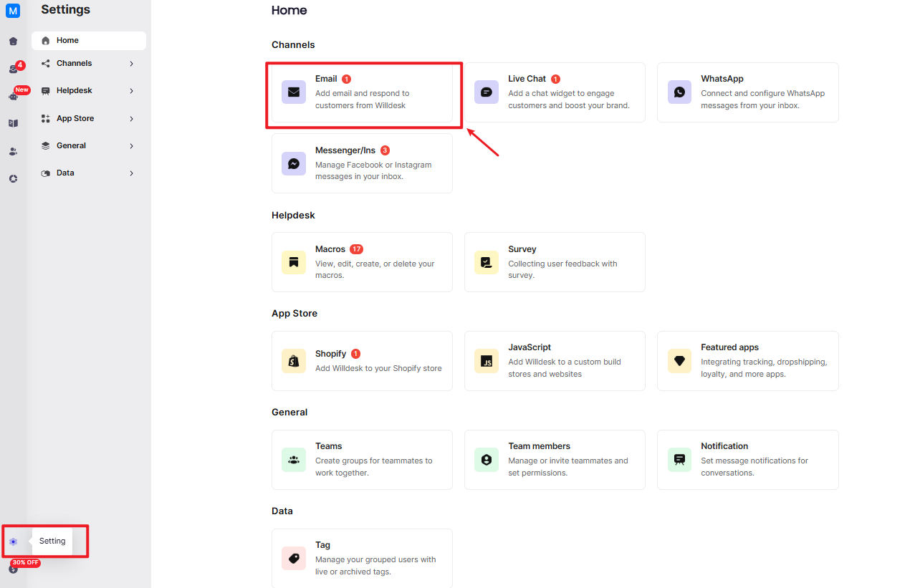Open the contacts people icon in the left rail

(x=13, y=151)
